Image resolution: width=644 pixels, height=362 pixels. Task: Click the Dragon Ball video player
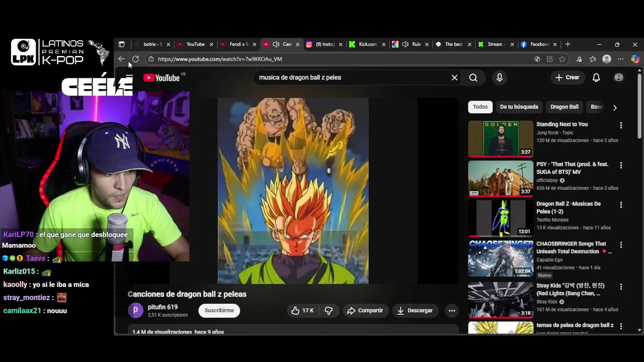[293, 191]
